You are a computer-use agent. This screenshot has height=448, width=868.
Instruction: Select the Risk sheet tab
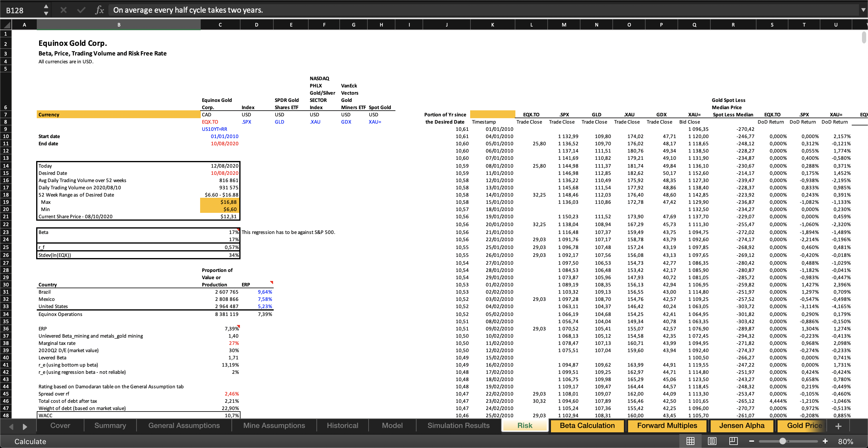click(525, 425)
